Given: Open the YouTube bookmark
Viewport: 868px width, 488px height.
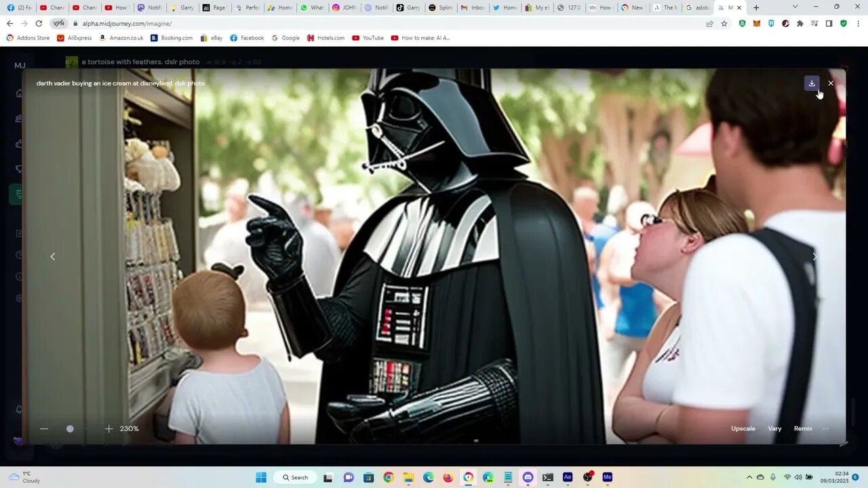Looking at the screenshot, I should click(x=368, y=38).
